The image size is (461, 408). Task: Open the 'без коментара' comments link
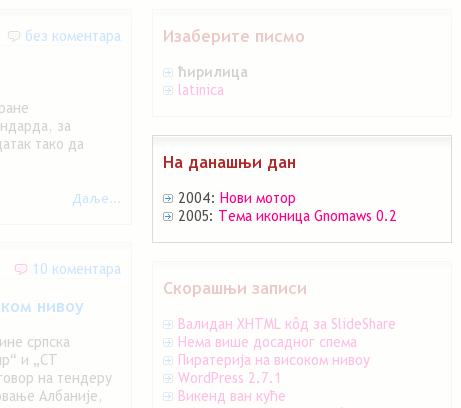(73, 36)
